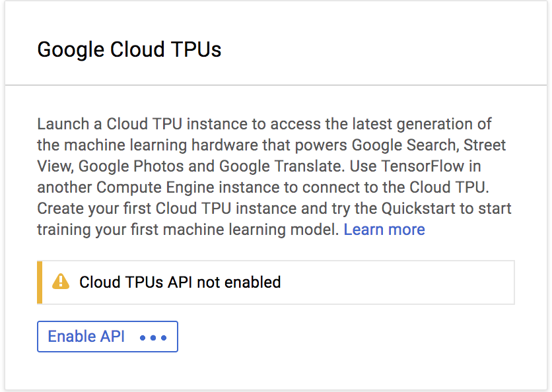Click the Enable API button outline
The height and width of the screenshot is (392, 552).
point(108,337)
